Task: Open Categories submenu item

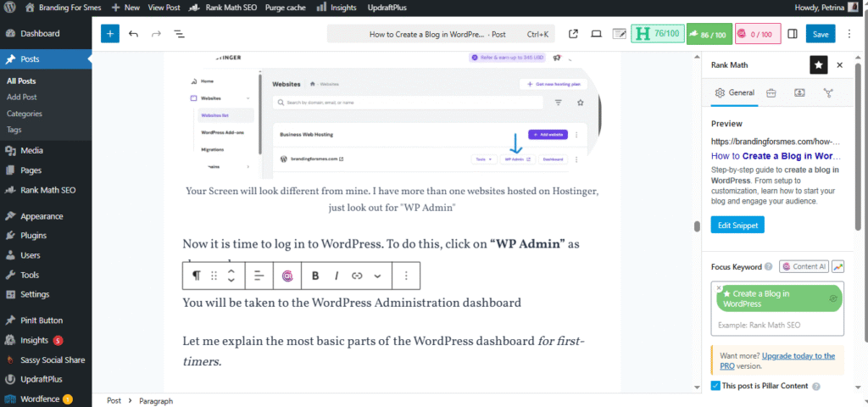Action: pos(25,114)
